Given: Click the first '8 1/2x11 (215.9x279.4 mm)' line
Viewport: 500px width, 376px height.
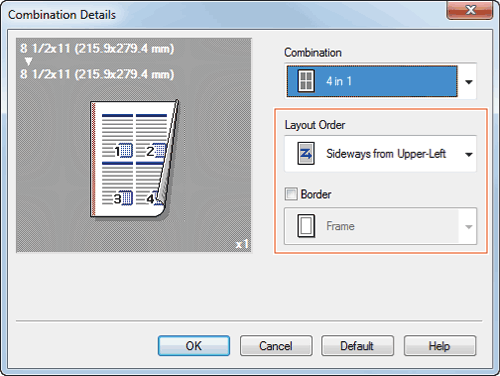Looking at the screenshot, I should [97, 49].
